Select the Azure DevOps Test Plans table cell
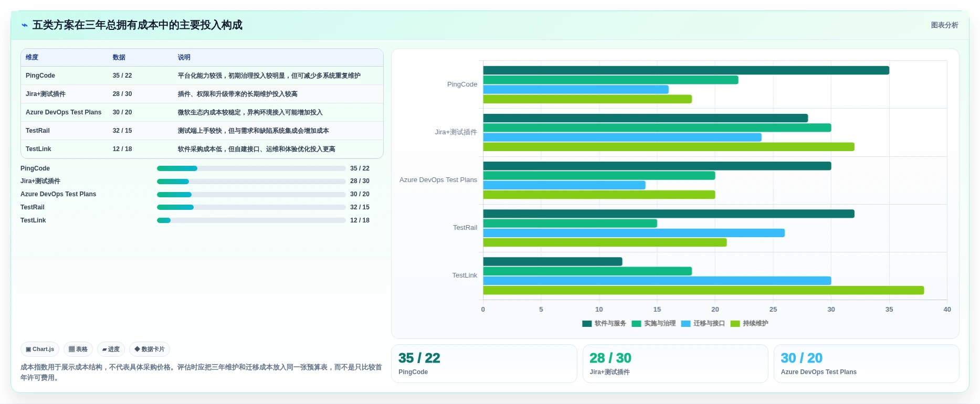This screenshot has width=980, height=404. point(64,112)
